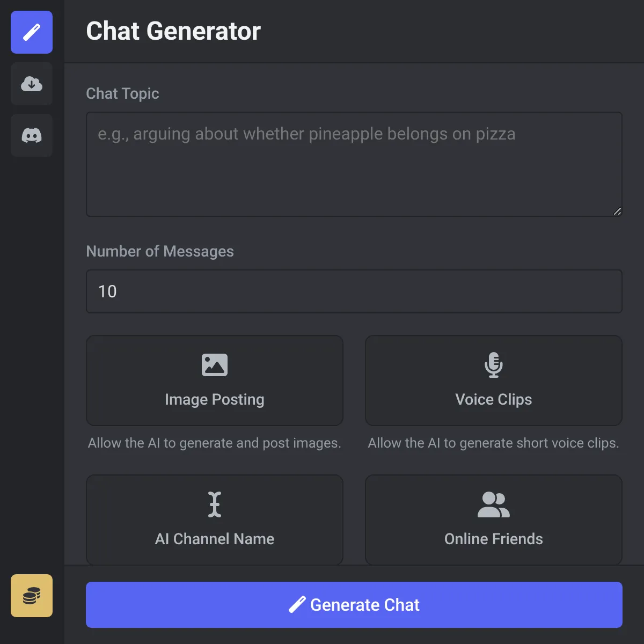Click the cloud download sidebar icon

[32, 84]
